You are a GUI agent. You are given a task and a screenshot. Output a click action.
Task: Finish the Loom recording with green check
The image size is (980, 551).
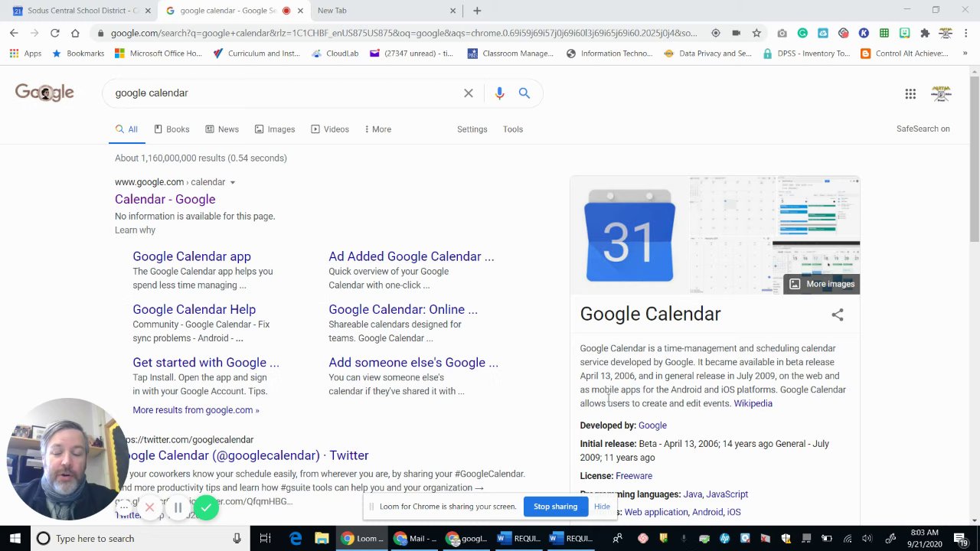pyautogui.click(x=206, y=507)
